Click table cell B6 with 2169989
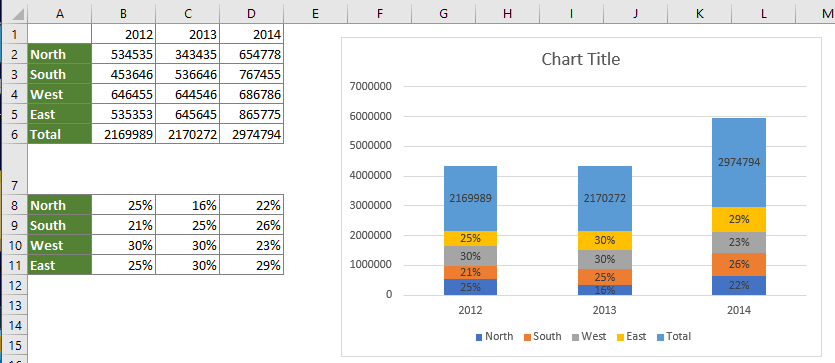The height and width of the screenshot is (363, 835). click(124, 134)
